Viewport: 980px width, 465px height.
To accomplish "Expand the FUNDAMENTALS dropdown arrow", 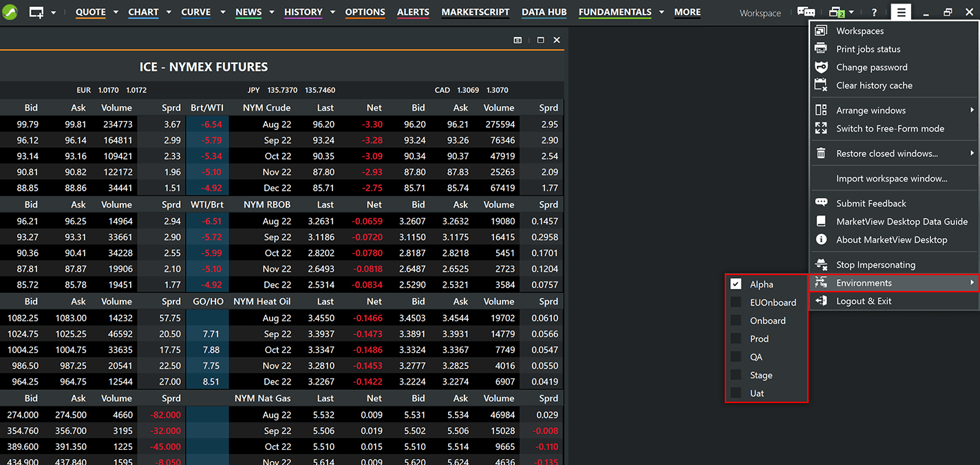I will [661, 12].
